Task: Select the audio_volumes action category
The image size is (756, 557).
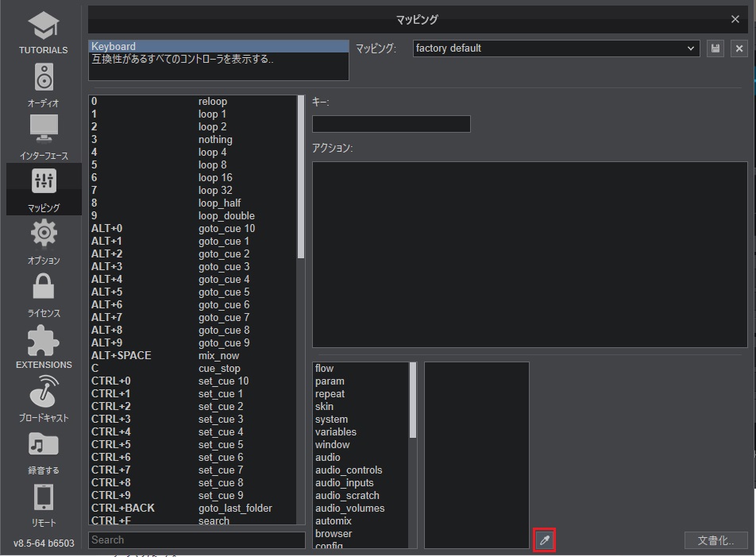Action: click(x=361, y=509)
